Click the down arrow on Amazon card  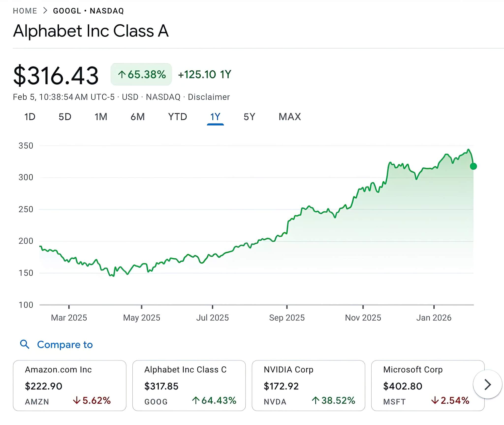(x=77, y=400)
